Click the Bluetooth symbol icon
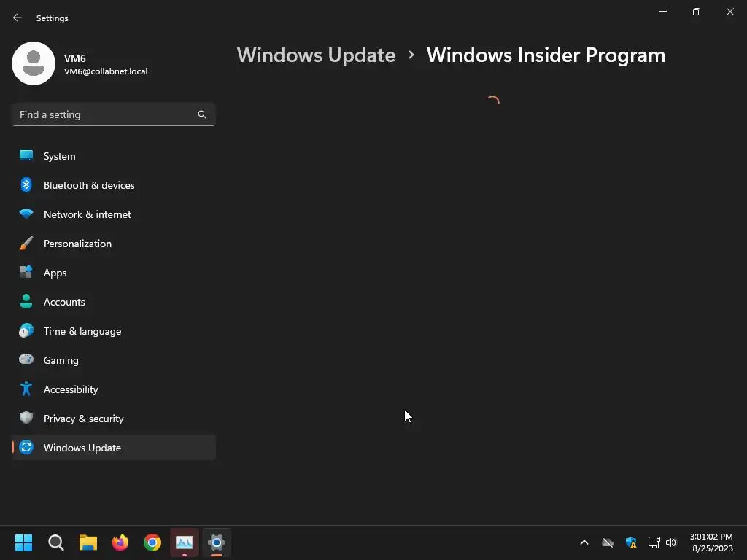This screenshot has height=560, width=747. coord(26,184)
